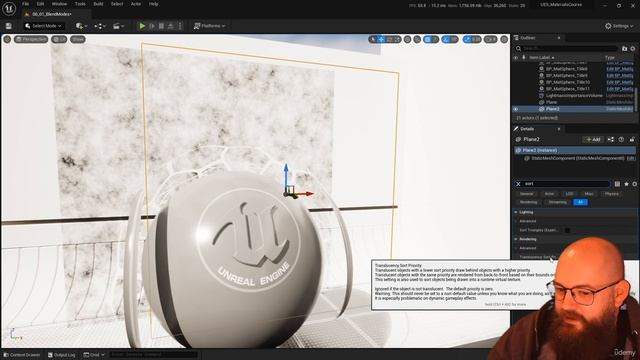Select the All filter in Details
The width and height of the screenshot is (640, 360).
pos(580,202)
